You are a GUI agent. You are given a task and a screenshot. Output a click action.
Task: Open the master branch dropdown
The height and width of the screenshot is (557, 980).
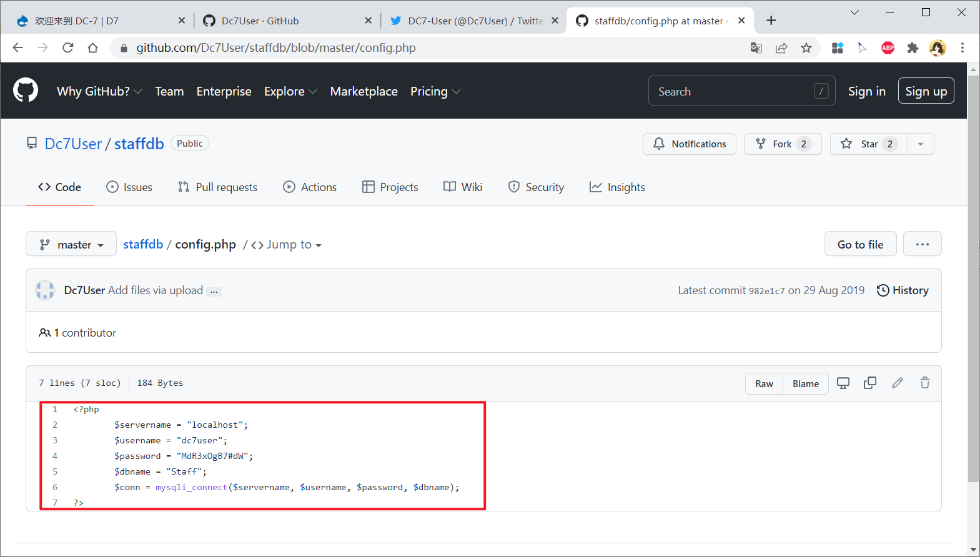coord(71,244)
